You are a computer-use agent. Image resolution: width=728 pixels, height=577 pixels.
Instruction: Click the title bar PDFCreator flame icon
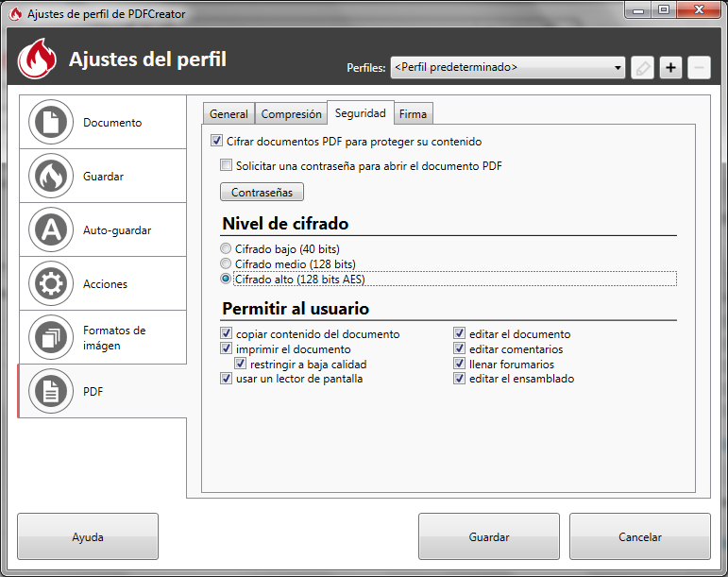click(x=15, y=14)
